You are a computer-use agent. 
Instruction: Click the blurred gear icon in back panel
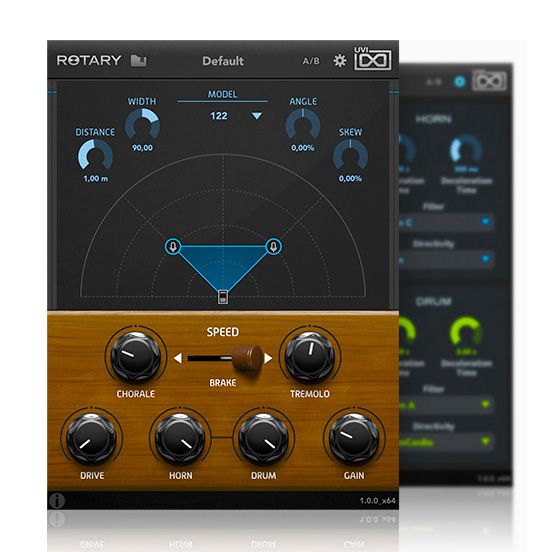point(459,82)
